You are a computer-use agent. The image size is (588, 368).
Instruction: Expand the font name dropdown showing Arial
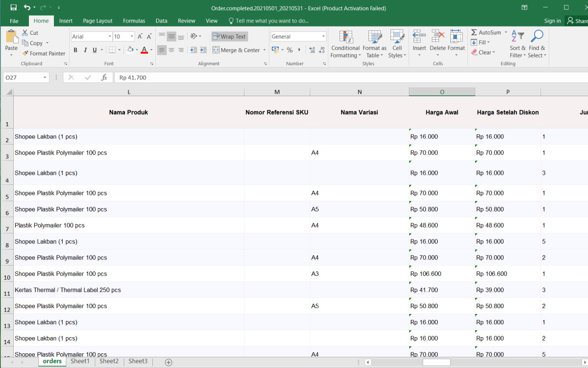(x=109, y=37)
